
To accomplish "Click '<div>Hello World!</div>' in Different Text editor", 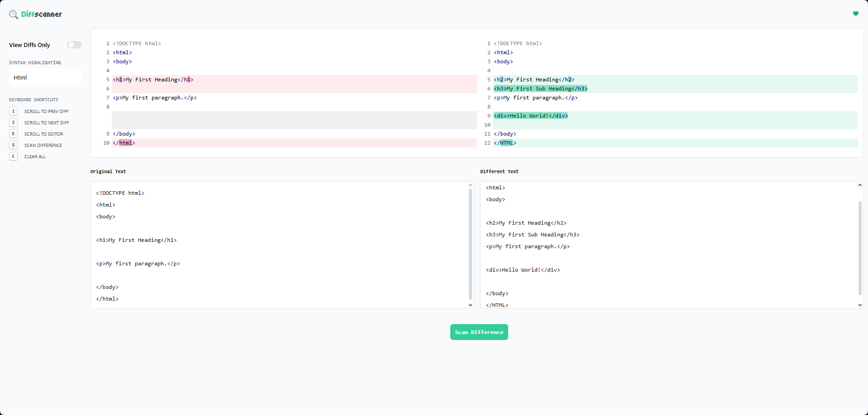I will [x=523, y=270].
